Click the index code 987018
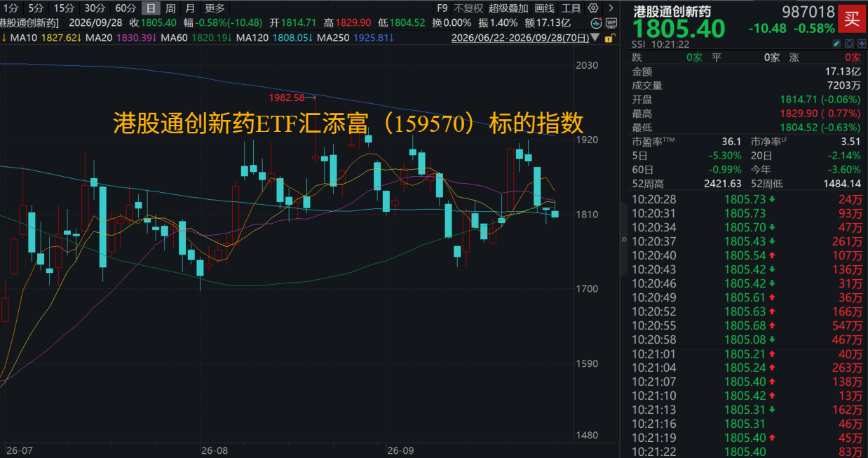Image resolution: width=868 pixels, height=458 pixels. [x=808, y=12]
